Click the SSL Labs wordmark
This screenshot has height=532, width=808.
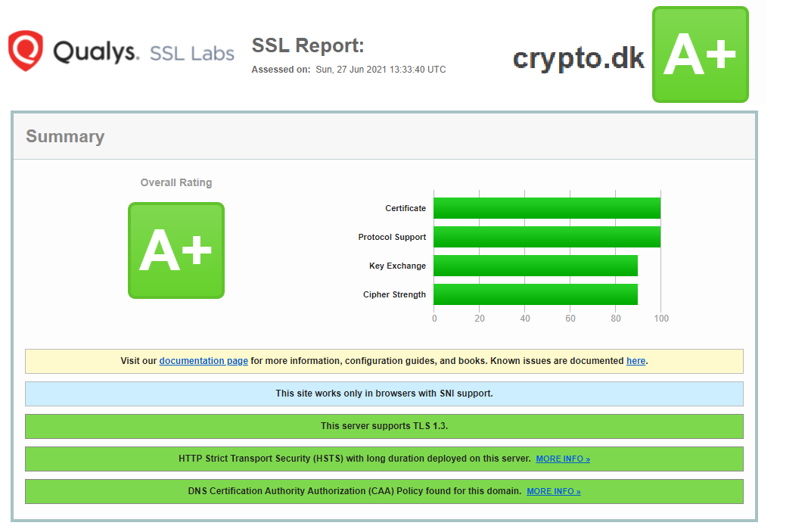click(x=191, y=54)
